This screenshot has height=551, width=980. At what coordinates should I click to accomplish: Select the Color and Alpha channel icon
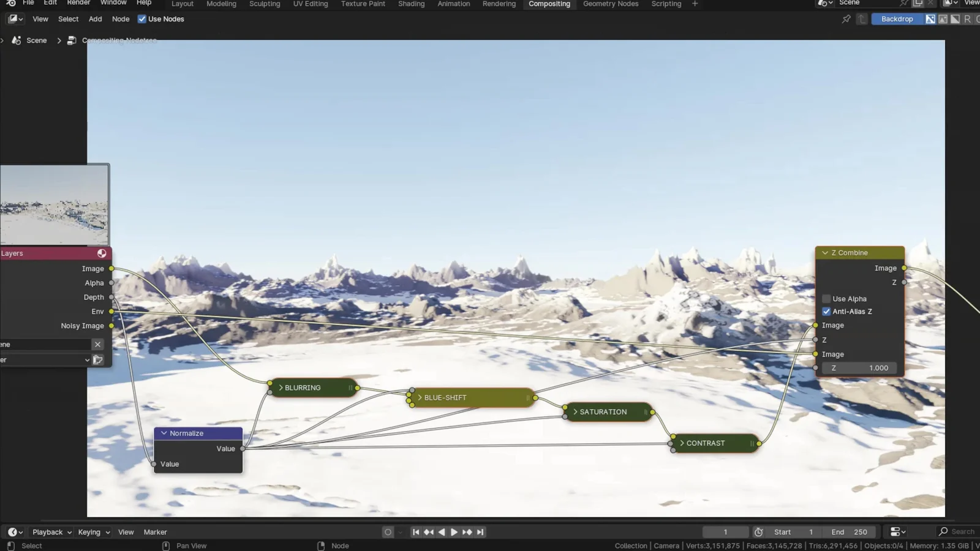pyautogui.click(x=930, y=19)
